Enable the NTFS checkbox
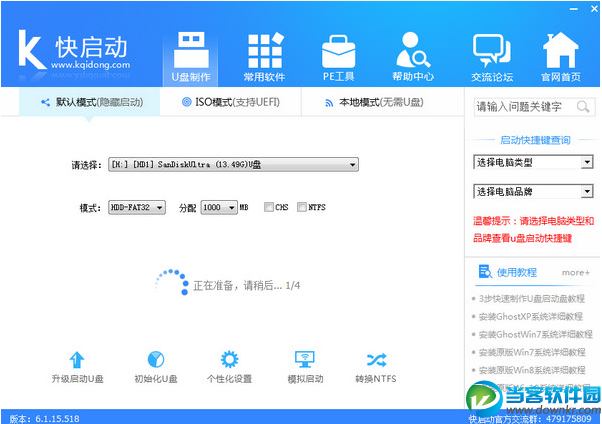The height and width of the screenshot is (424, 602). tap(302, 207)
